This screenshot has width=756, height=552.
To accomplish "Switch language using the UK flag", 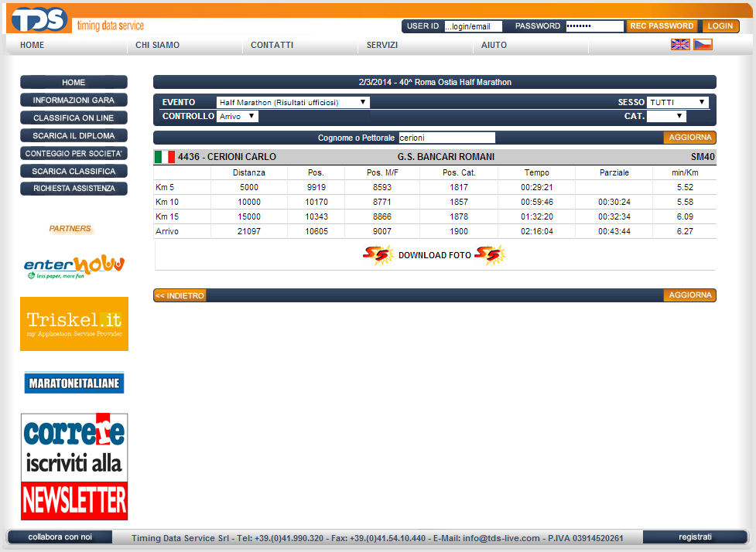I will (680, 45).
